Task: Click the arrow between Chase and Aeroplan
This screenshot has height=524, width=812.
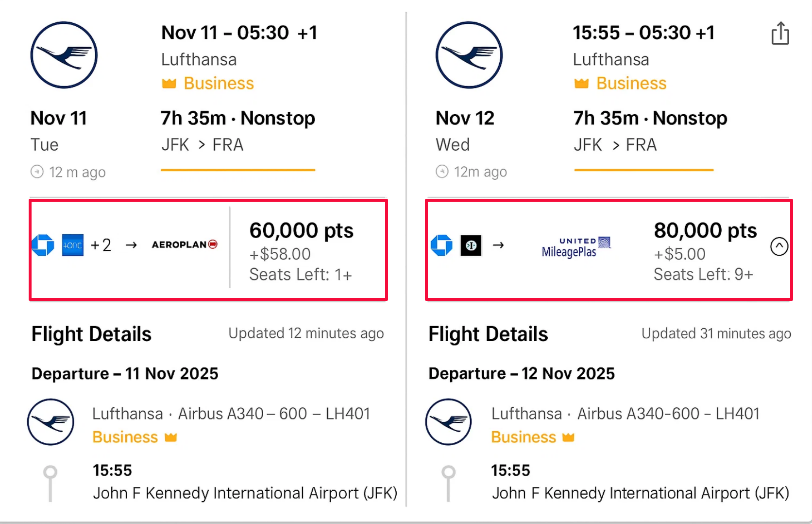Action: 130,245
